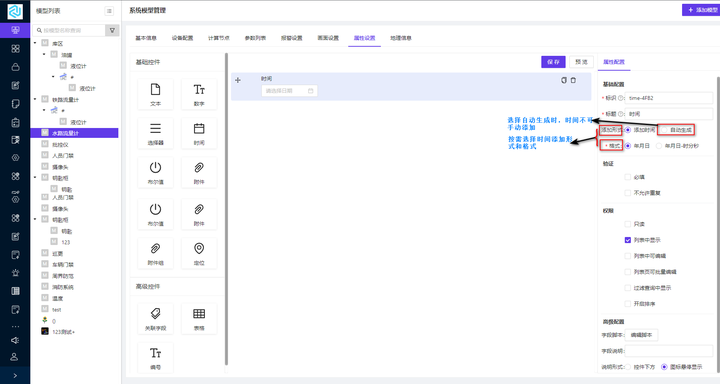720x384 pixels.
Task: Click the 编辑脚本 edit script button
Action: coord(641,335)
